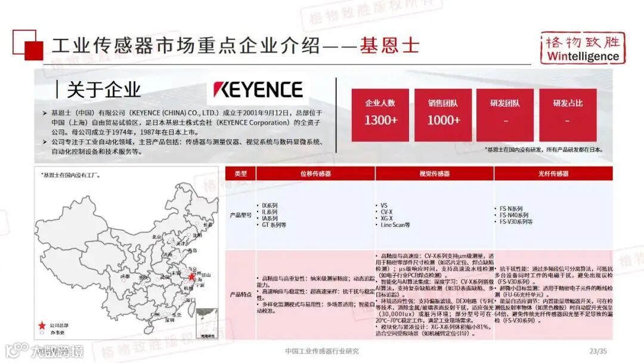Click the Xiamen office circle marker
The height and width of the screenshot is (363, 644).
[183, 298]
